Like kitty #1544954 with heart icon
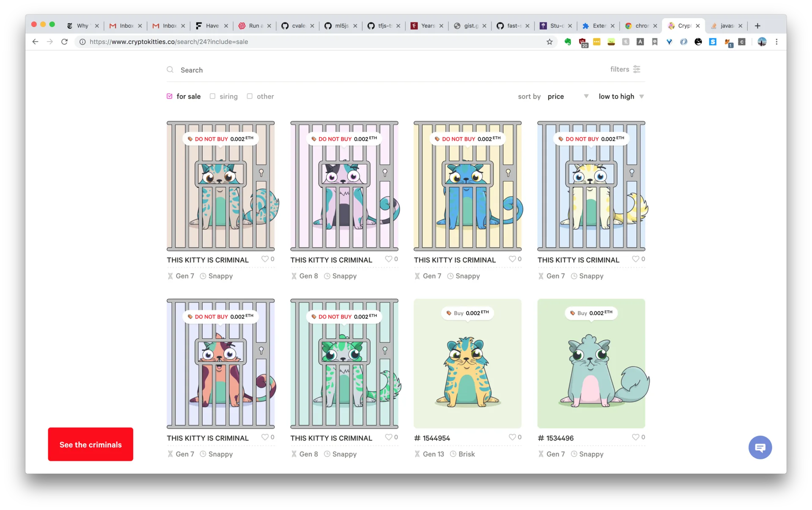The height and width of the screenshot is (510, 812). 512,437
